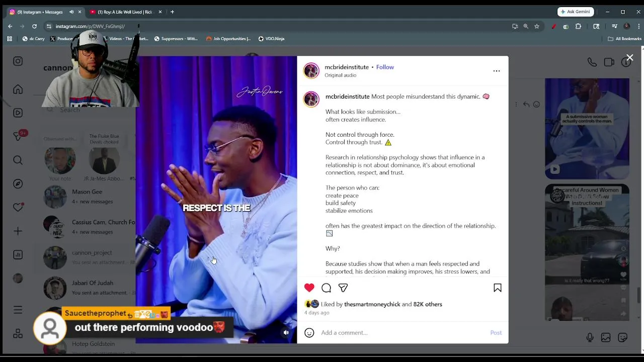Bookmark this page with the star icon
This screenshot has width=644, height=362.
(x=537, y=26)
